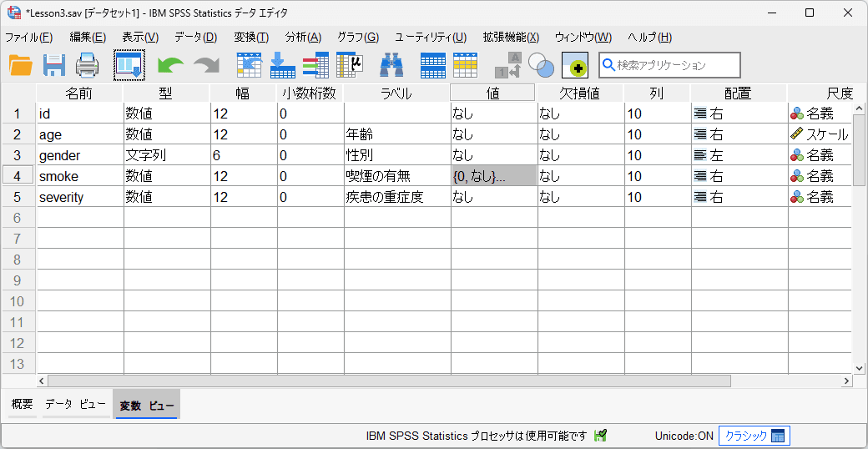Click the 'id' name cell
Screen dimensions: 868x449
[80, 114]
